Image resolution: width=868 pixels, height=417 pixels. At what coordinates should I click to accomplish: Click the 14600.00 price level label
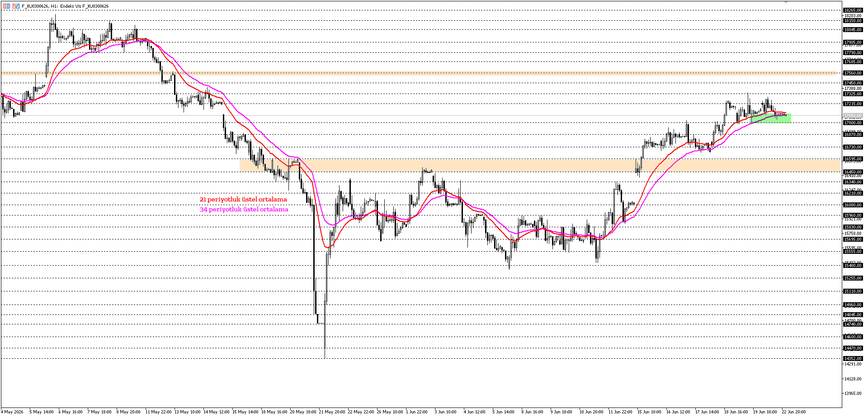pyautogui.click(x=853, y=337)
